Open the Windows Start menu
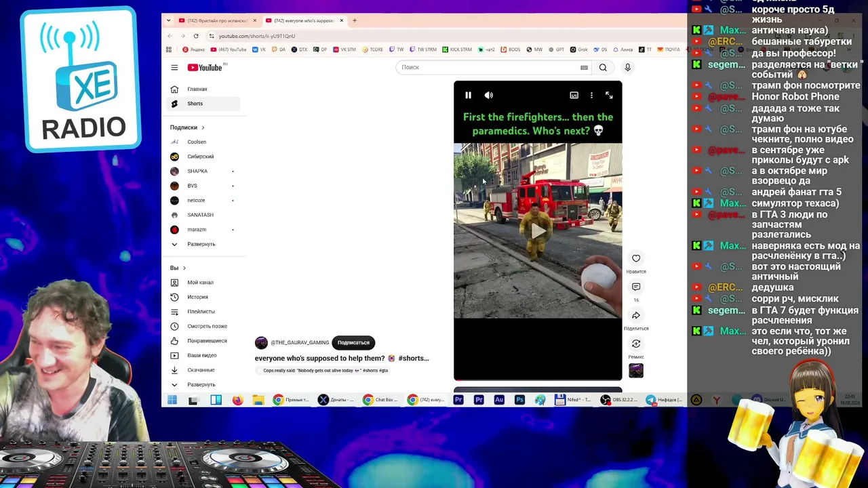 tap(172, 400)
